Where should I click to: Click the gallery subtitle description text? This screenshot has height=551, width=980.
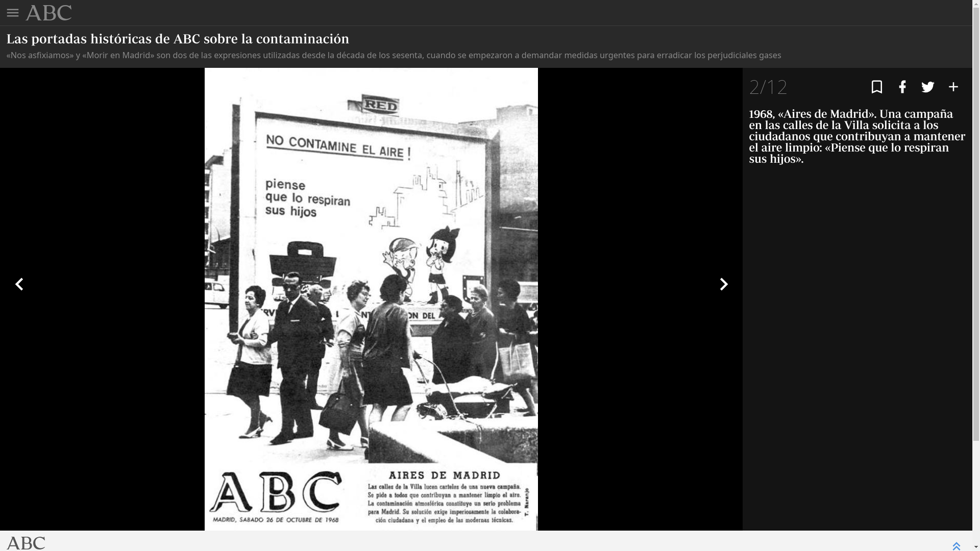[x=393, y=55]
